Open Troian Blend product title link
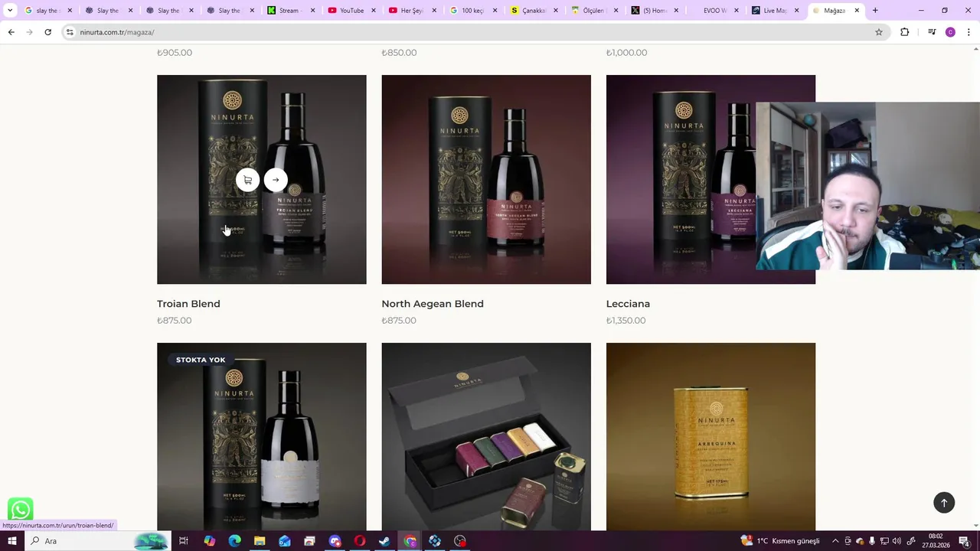Viewport: 980px width, 551px height. click(188, 304)
